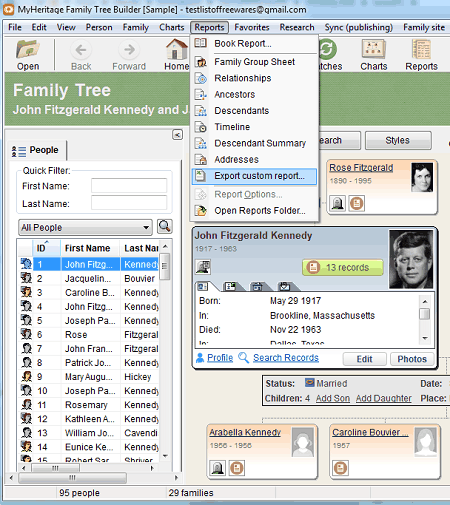Click Arabella Kennedy's records icon
The image size is (450, 505).
coord(237,468)
